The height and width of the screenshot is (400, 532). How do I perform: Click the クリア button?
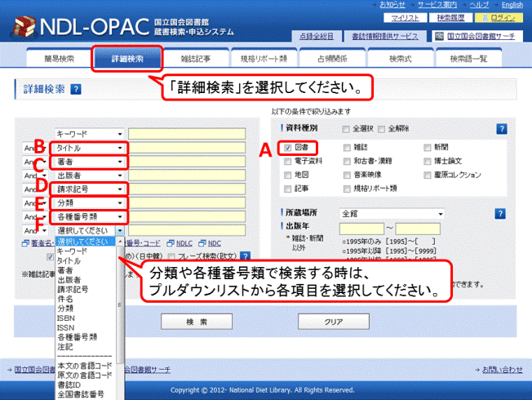click(x=334, y=322)
